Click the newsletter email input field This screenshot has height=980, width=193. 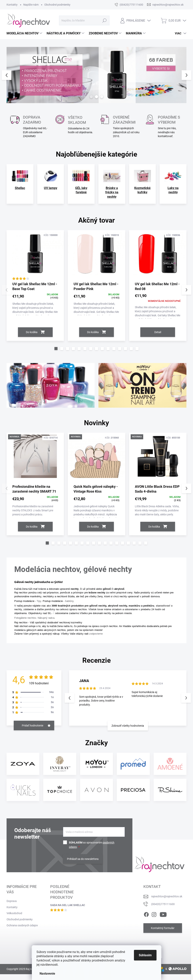[x=94, y=832]
